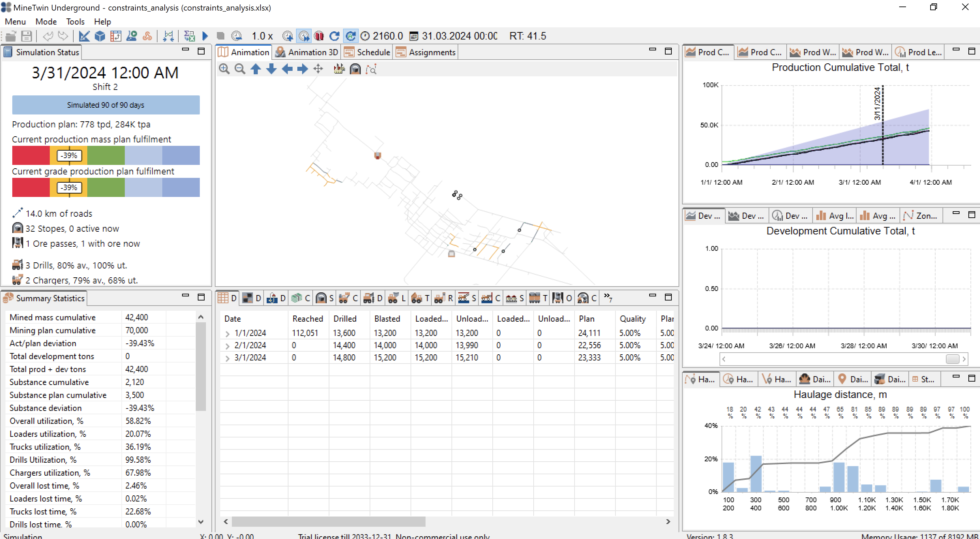Reload simulation with the blue refresh arrow
The width and height of the screenshot is (980, 539).
(x=334, y=36)
